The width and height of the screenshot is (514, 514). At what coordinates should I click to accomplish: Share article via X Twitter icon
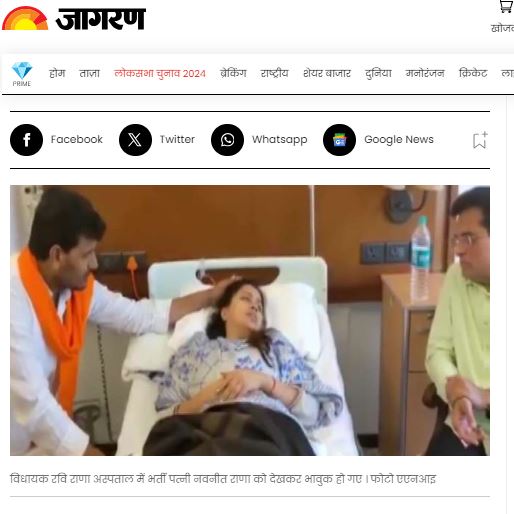[x=135, y=140]
